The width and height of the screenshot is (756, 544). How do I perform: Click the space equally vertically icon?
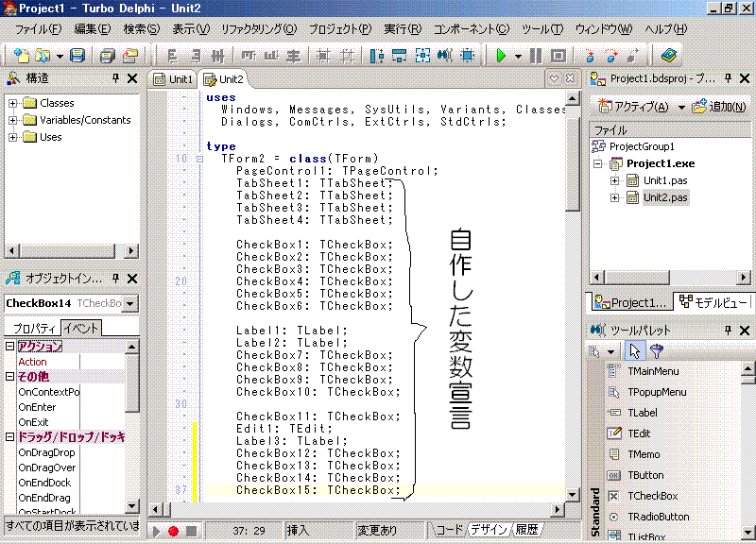(x=399, y=56)
